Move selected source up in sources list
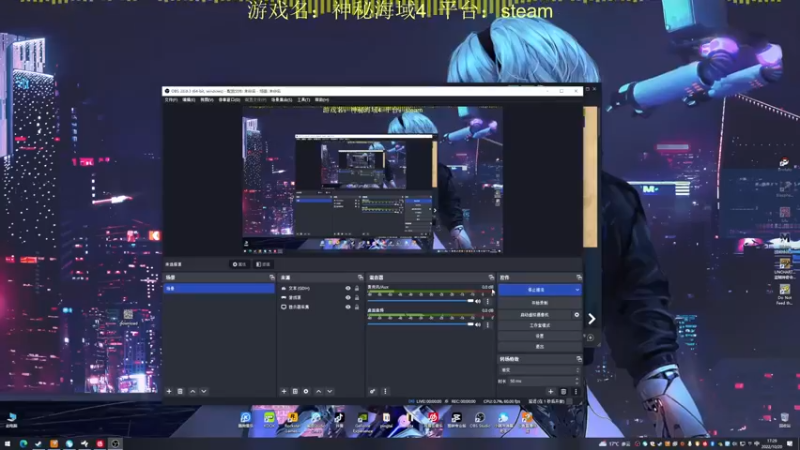800x450 pixels. 318,391
